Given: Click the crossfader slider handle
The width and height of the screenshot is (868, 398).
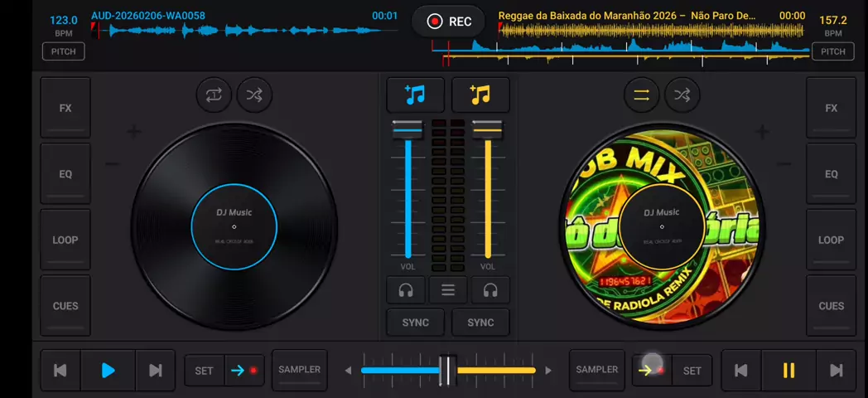Looking at the screenshot, I should [447, 371].
